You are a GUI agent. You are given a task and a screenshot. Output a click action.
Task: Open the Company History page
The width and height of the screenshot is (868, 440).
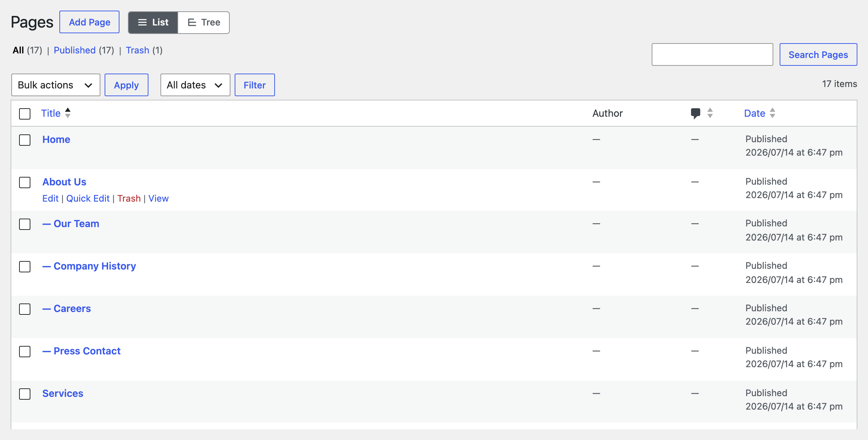89,266
